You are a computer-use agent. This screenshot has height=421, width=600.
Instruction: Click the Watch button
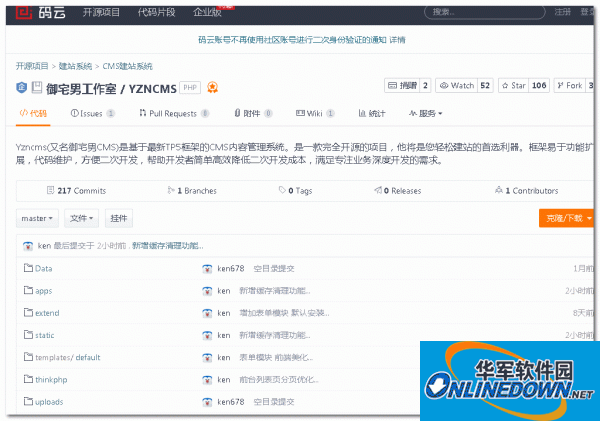[x=457, y=85]
